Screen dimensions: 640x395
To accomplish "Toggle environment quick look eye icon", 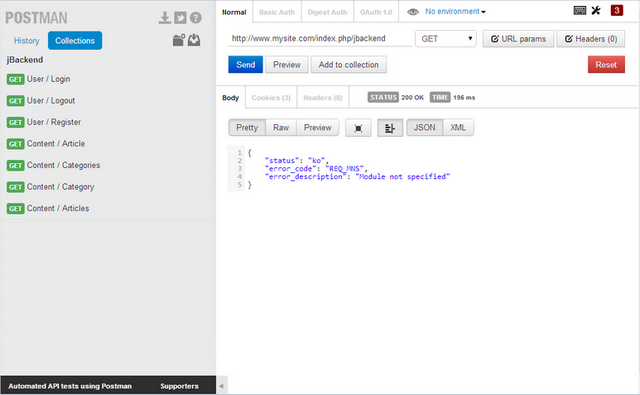I will coord(413,12).
